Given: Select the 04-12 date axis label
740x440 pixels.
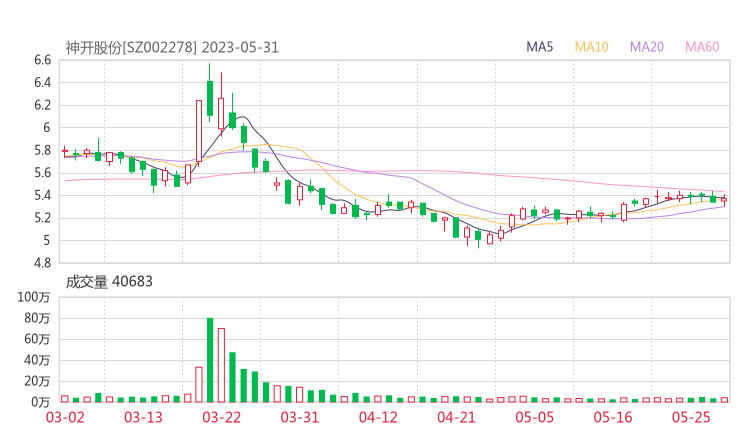Looking at the screenshot, I should [378, 417].
